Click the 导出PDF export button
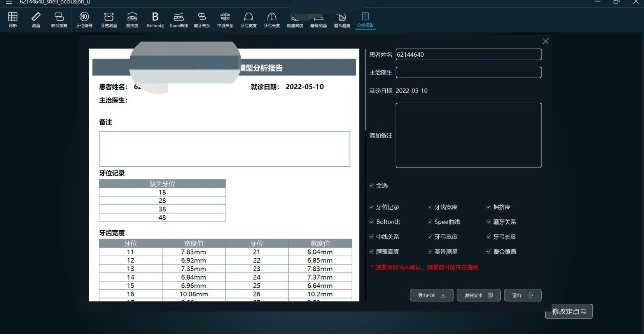This screenshot has width=644, height=334. pyautogui.click(x=431, y=295)
